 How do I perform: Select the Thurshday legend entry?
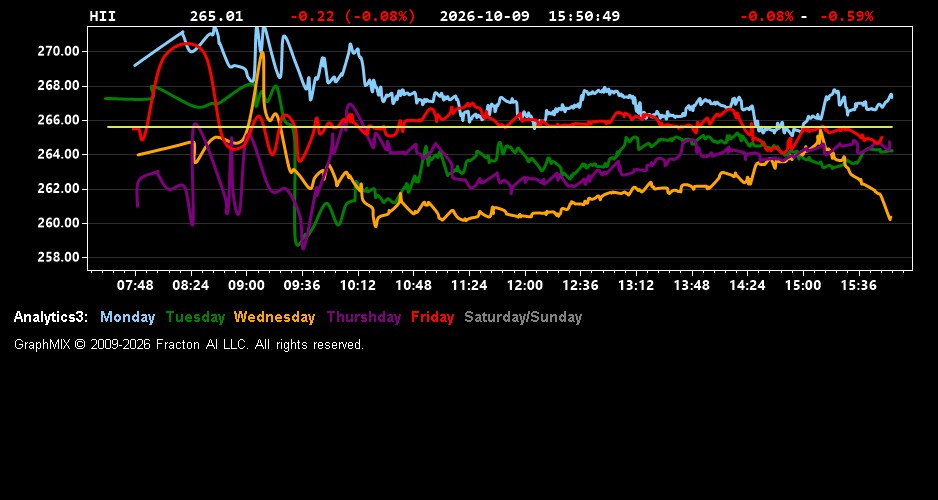click(364, 317)
